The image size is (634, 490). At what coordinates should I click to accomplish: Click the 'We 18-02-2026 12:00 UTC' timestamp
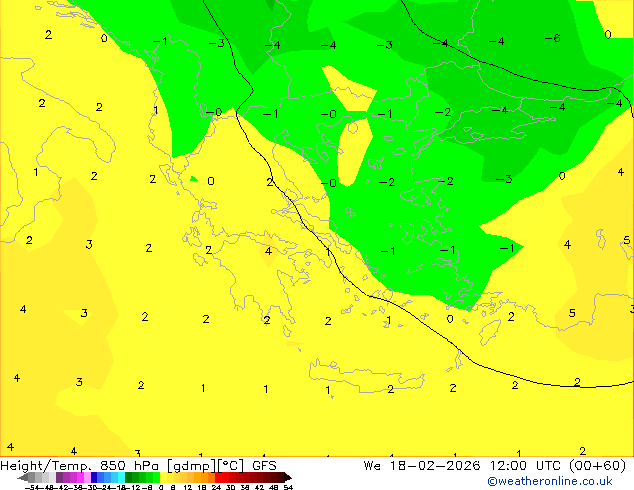click(x=462, y=466)
